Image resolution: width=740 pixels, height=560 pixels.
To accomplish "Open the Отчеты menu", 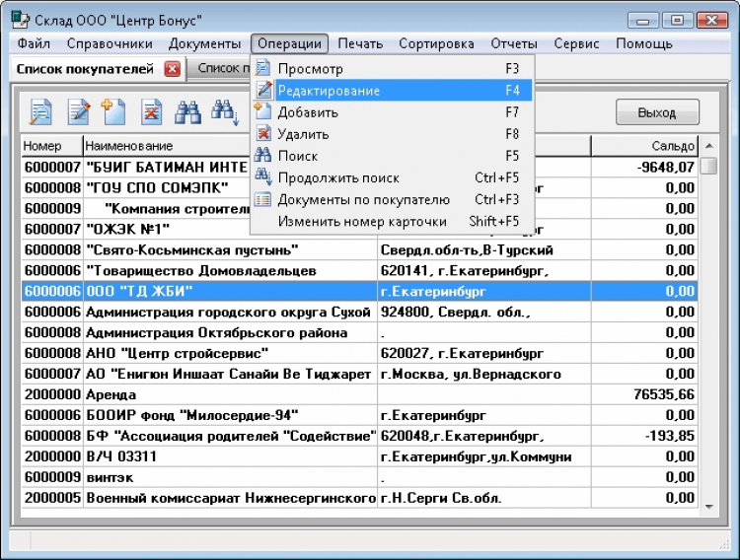I will click(514, 44).
